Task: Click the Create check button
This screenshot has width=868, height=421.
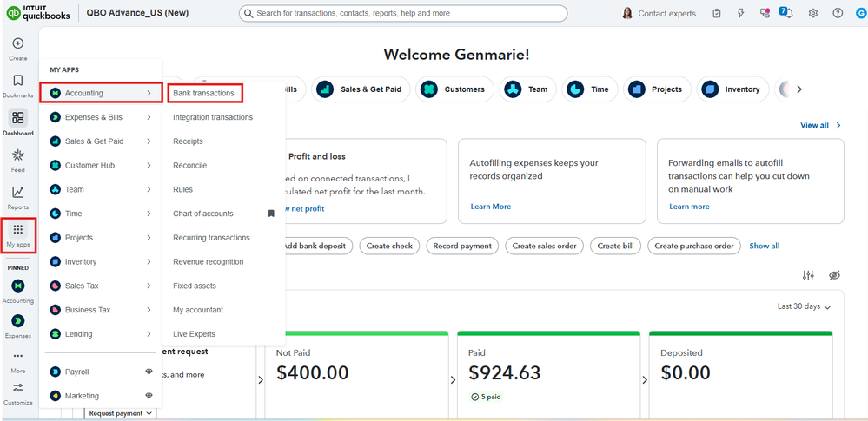Action: pos(389,246)
